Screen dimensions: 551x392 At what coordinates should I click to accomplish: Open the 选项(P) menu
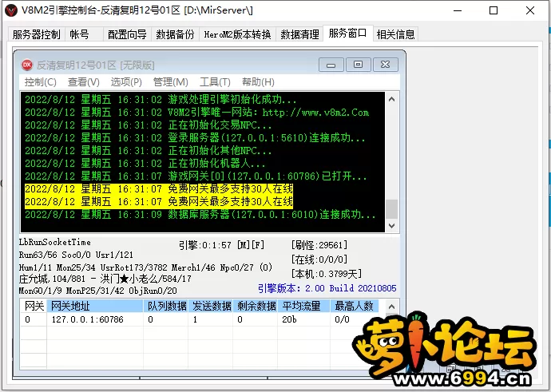[126, 82]
